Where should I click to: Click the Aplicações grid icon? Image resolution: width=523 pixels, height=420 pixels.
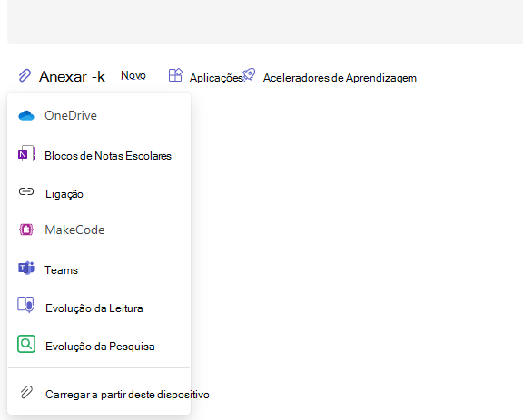click(x=175, y=75)
